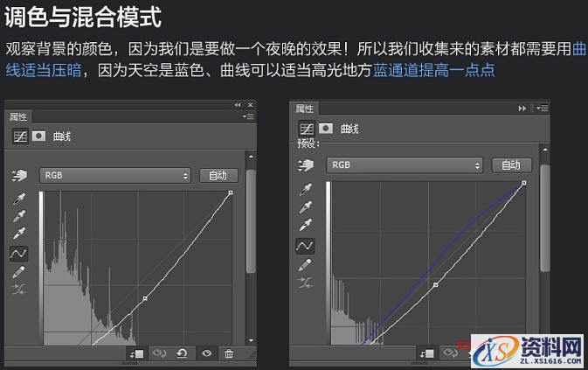Click left panel scrollbar down arrow
Viewport: 588px width, 370px height.
[251, 340]
